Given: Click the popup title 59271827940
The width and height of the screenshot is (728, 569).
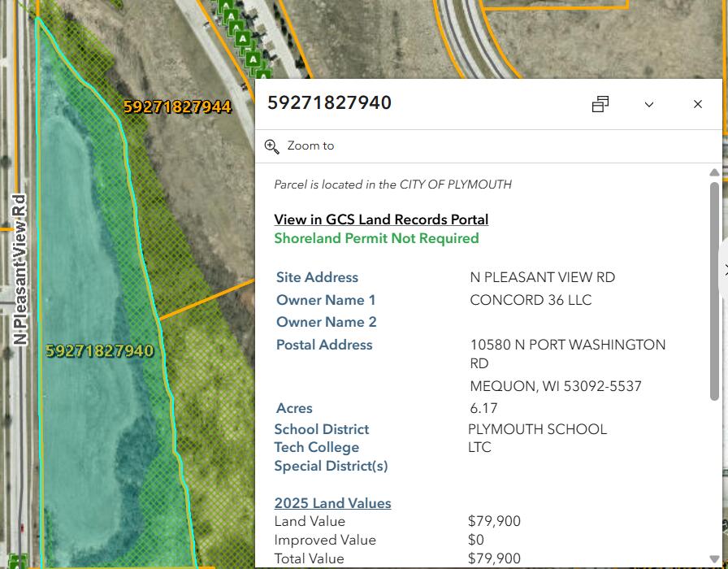Looking at the screenshot, I should [x=329, y=103].
